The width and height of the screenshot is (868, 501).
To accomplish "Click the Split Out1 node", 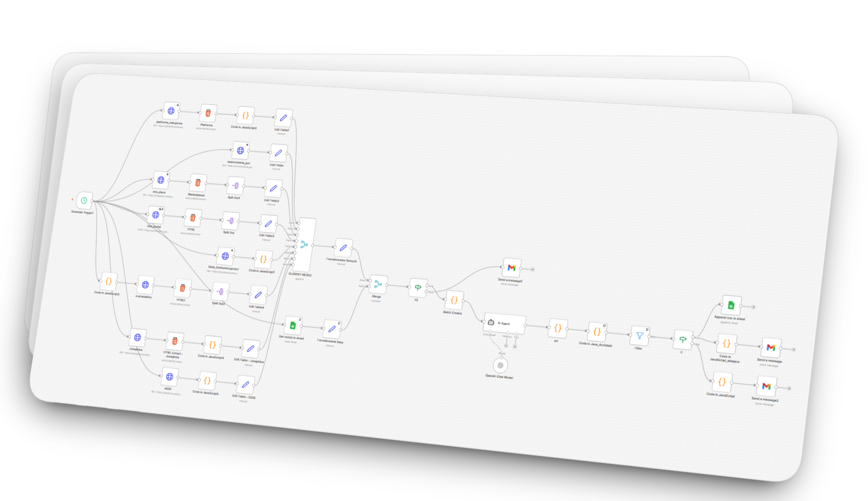I will (x=235, y=186).
